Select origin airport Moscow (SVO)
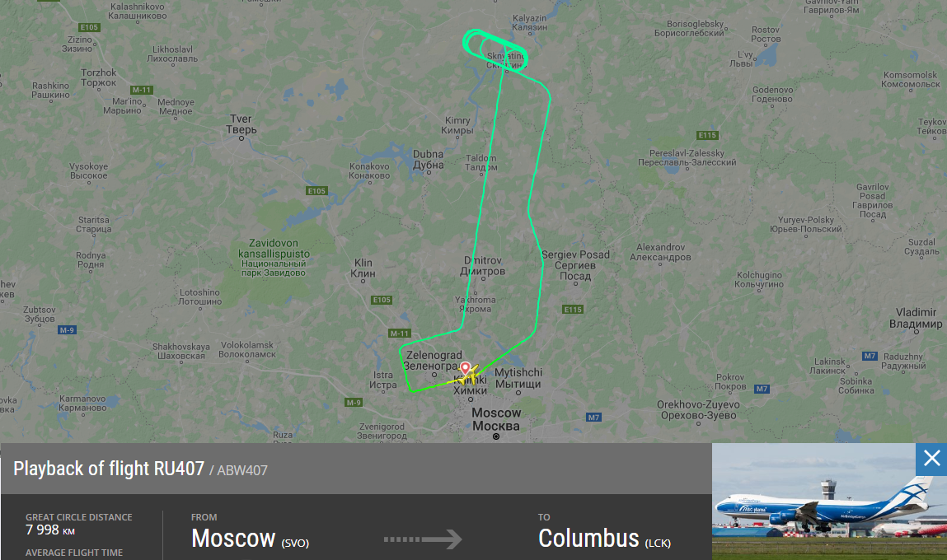 250,539
